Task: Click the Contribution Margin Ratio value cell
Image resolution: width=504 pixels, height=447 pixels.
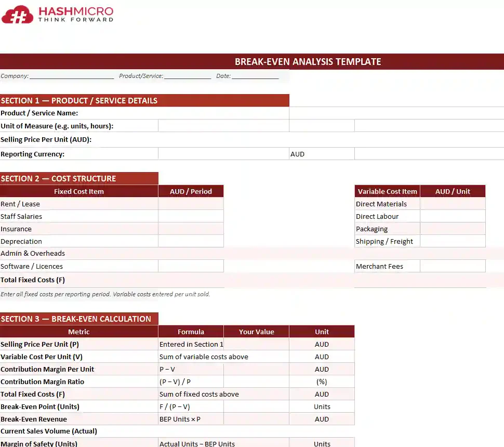Action: pos(257,382)
